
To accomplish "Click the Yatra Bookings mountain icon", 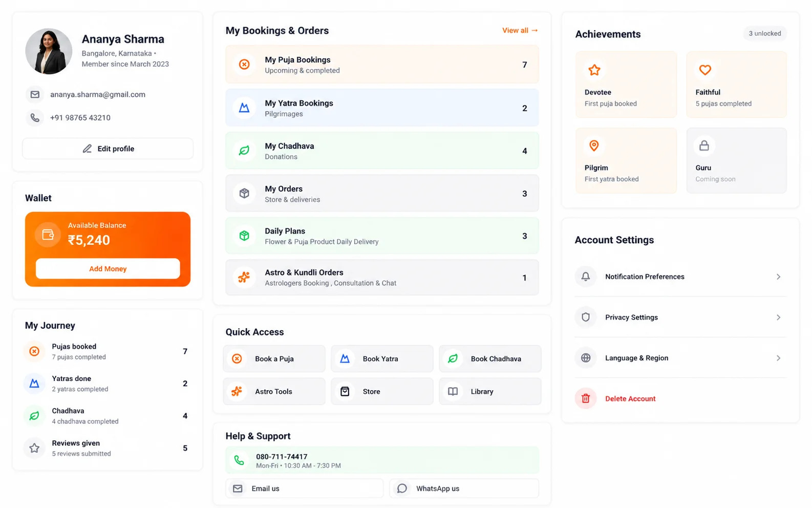I will point(244,108).
